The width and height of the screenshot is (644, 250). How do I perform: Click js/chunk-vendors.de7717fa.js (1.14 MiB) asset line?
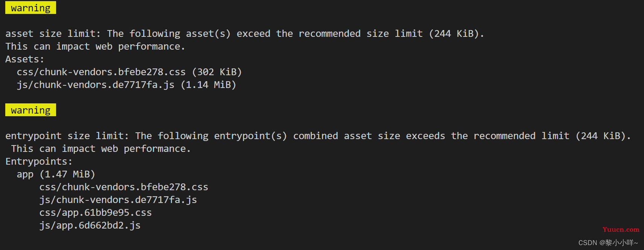126,85
